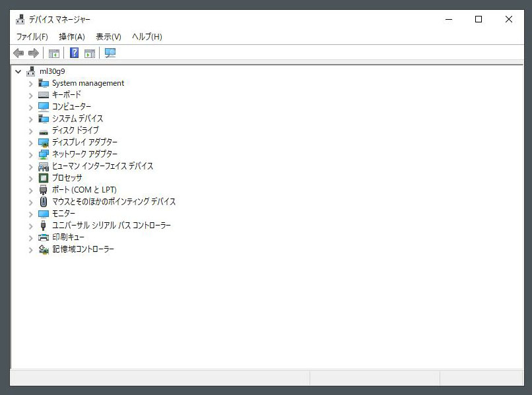This screenshot has height=395, width=532.
Task: Select the マウスとそのほかのポインティング デバイス label
Action: coord(114,201)
